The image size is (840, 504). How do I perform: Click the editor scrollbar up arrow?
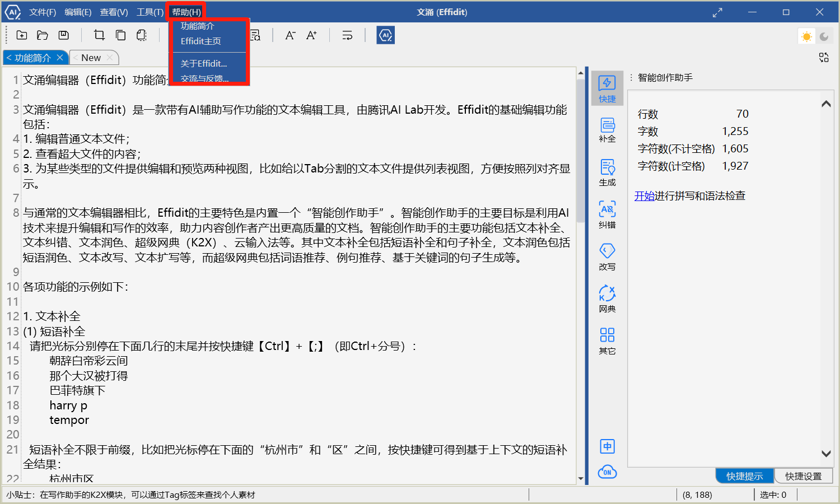point(581,73)
